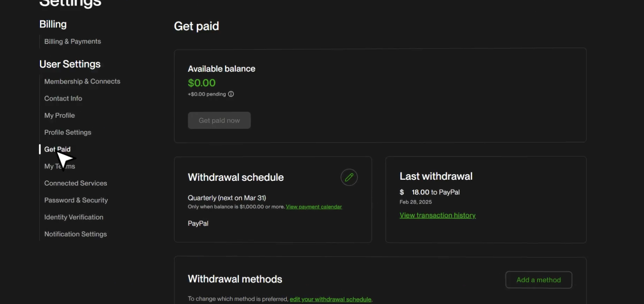Click the $0.00 available balance amount
Viewport: 644px width, 304px height.
201,83
